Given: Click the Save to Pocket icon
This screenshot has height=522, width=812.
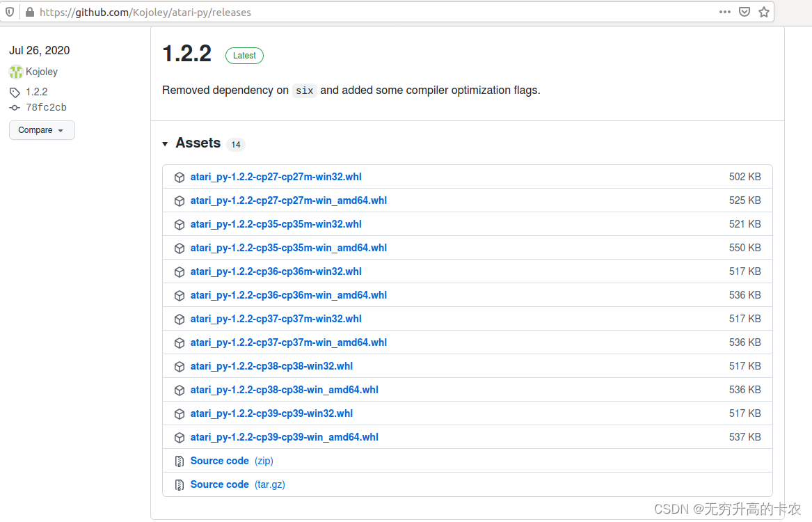Looking at the screenshot, I should [x=745, y=12].
